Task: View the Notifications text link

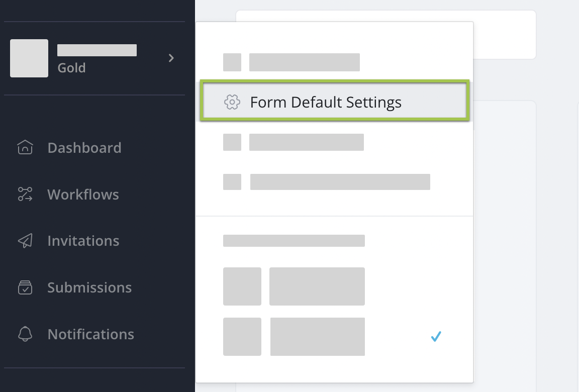Action: tap(90, 335)
